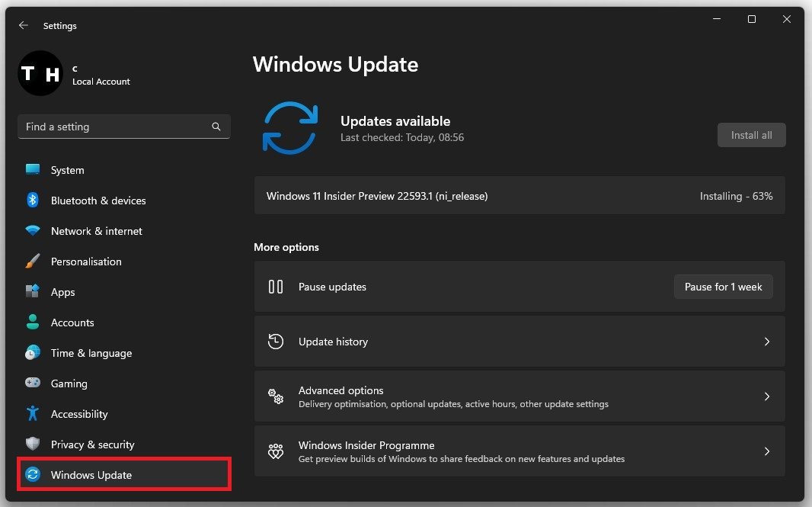Click the back arrow in Settings
Viewport: 812px width, 507px height.
[x=24, y=25]
